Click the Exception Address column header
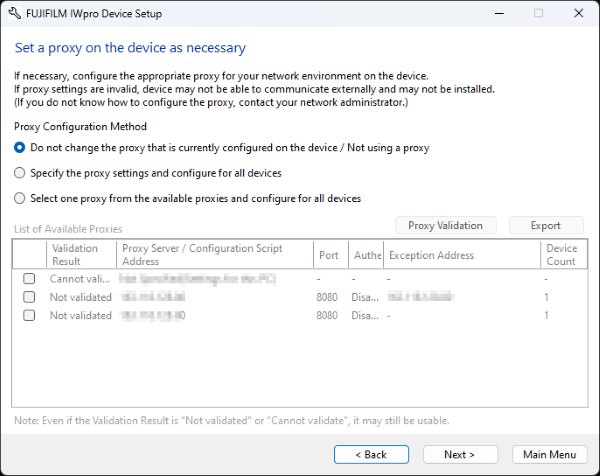 (x=462, y=254)
